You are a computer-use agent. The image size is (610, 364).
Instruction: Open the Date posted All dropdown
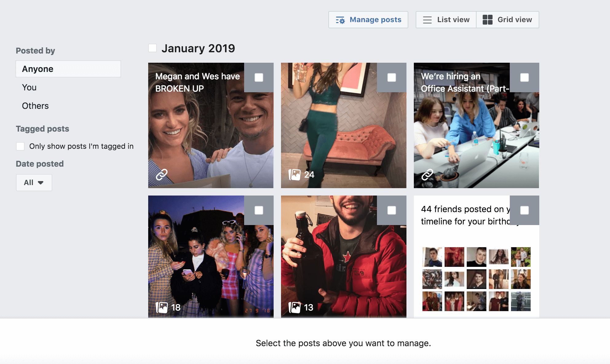[34, 183]
